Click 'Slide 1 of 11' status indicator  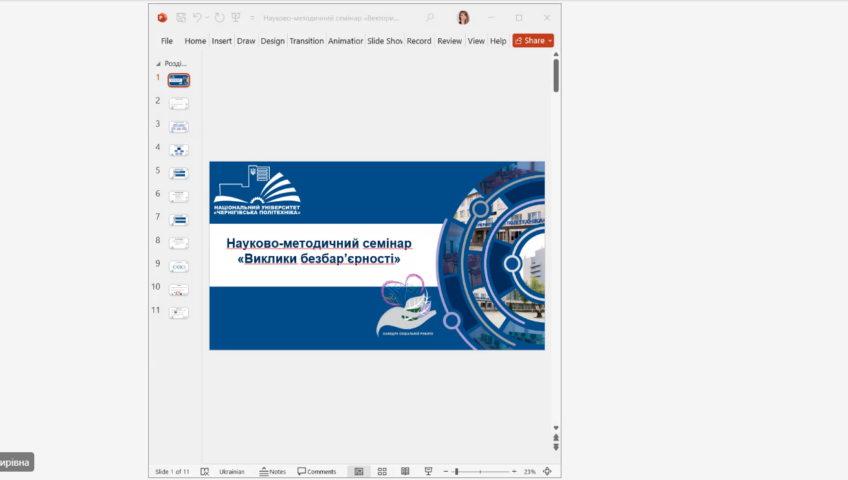click(172, 472)
